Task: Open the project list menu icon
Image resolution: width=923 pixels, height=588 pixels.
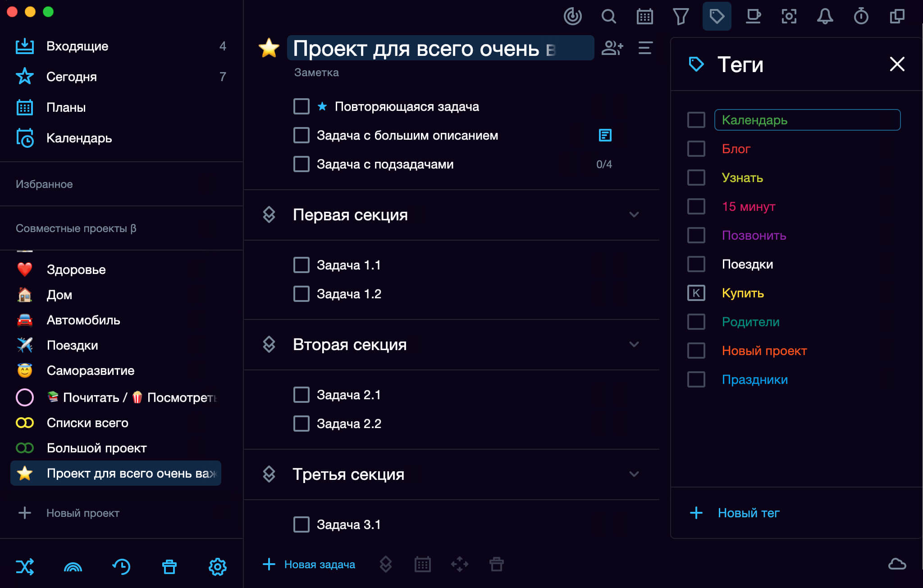Action: [x=645, y=48]
